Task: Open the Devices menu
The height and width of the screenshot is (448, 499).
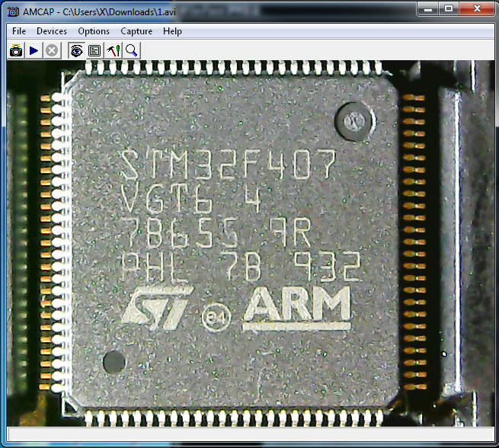Action: (x=52, y=31)
